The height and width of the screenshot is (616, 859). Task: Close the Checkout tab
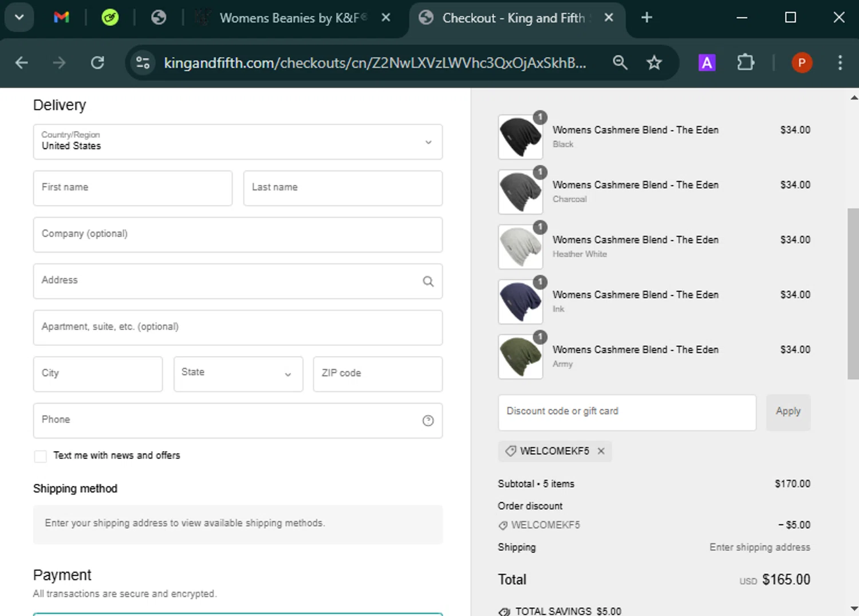click(x=609, y=18)
